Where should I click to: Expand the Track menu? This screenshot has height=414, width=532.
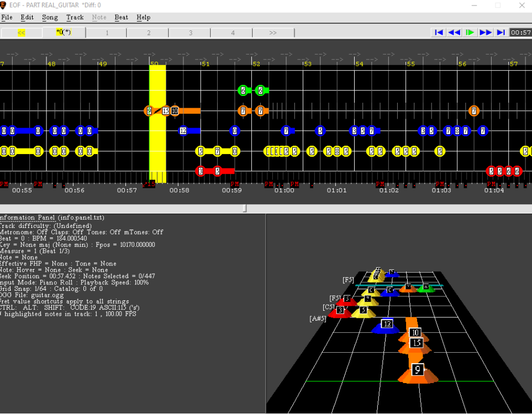75,17
